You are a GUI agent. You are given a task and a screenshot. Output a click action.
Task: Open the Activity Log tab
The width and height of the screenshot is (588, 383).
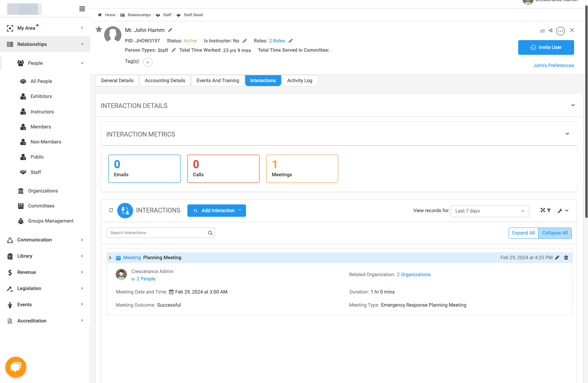pyautogui.click(x=300, y=81)
